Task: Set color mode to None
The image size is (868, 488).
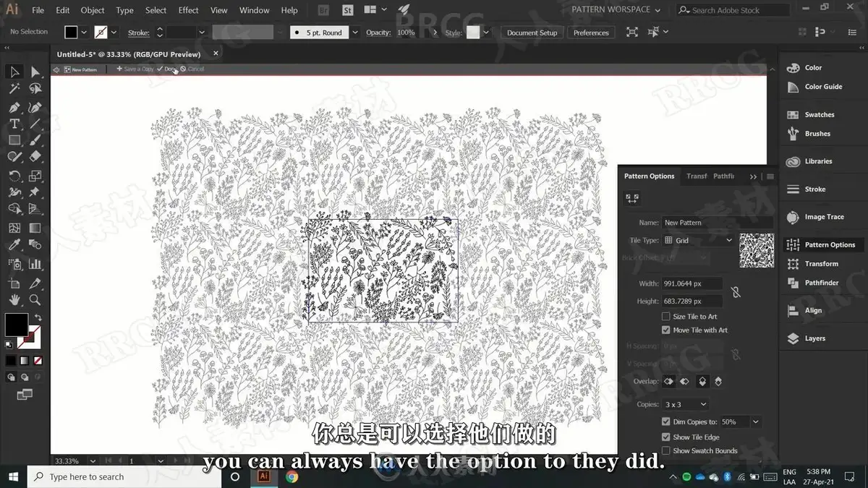Action: [x=38, y=360]
